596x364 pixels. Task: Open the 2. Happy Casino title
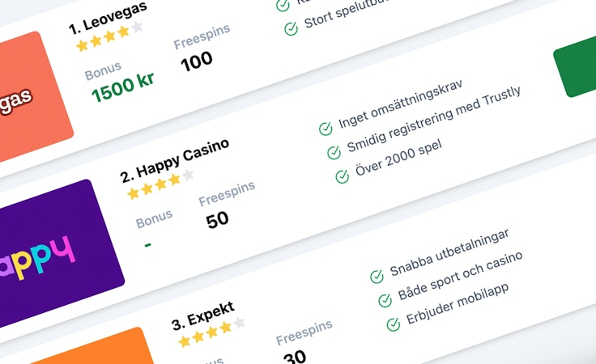click(x=174, y=160)
